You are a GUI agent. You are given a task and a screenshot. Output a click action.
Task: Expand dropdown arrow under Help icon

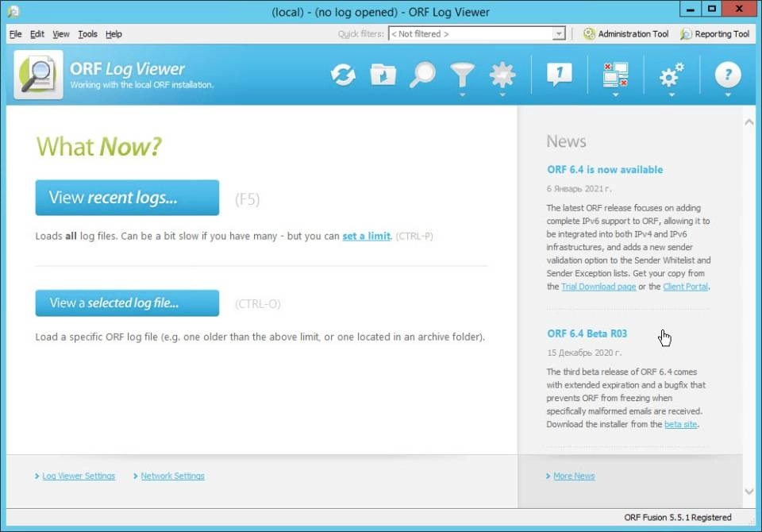pyautogui.click(x=728, y=94)
